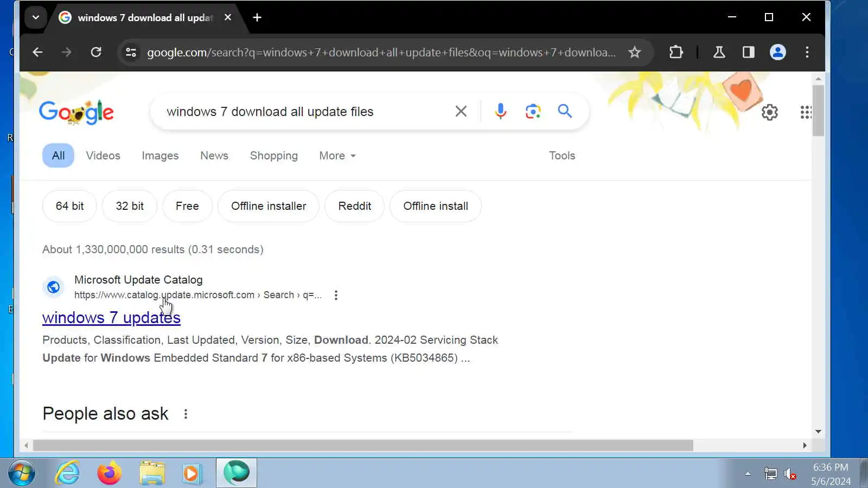Switch to Videos results
This screenshot has height=488, width=868.
pyautogui.click(x=103, y=156)
